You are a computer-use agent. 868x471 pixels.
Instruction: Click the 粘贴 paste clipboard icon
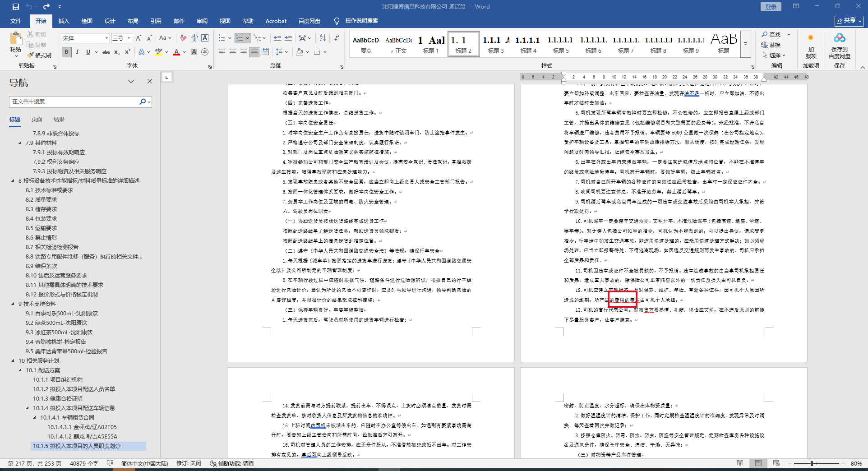tap(16, 39)
